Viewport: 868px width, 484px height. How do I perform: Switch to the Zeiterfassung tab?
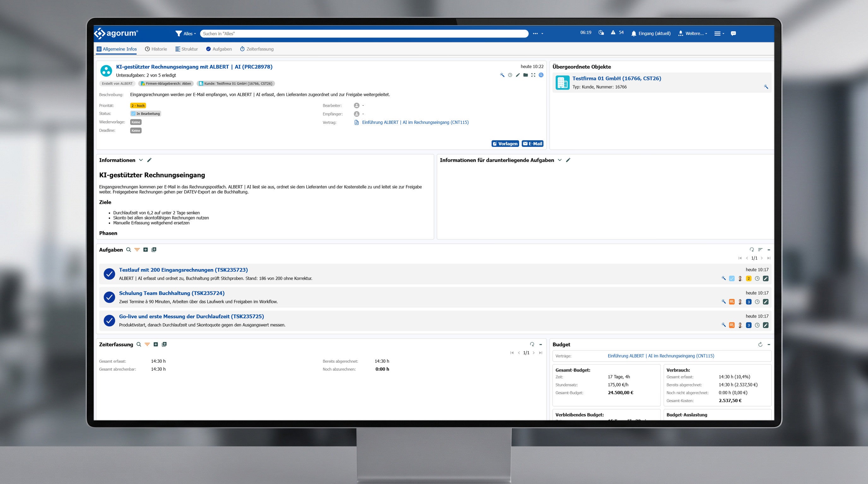pos(257,49)
